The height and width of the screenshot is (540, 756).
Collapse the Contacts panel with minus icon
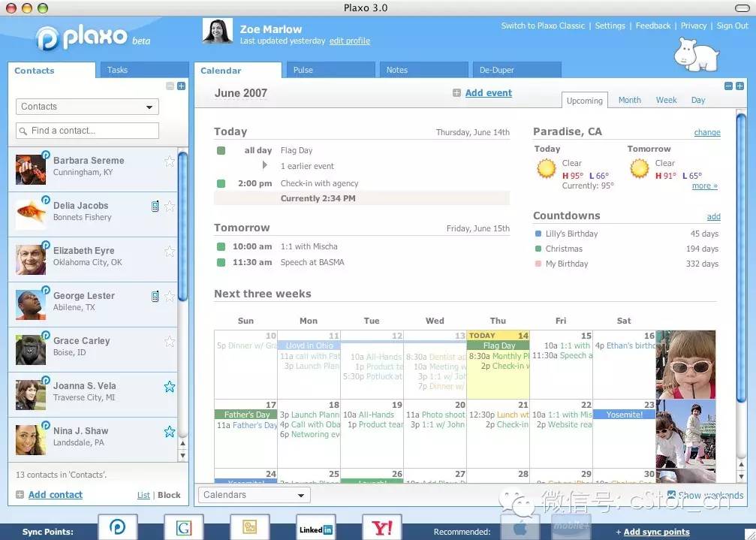[170, 86]
